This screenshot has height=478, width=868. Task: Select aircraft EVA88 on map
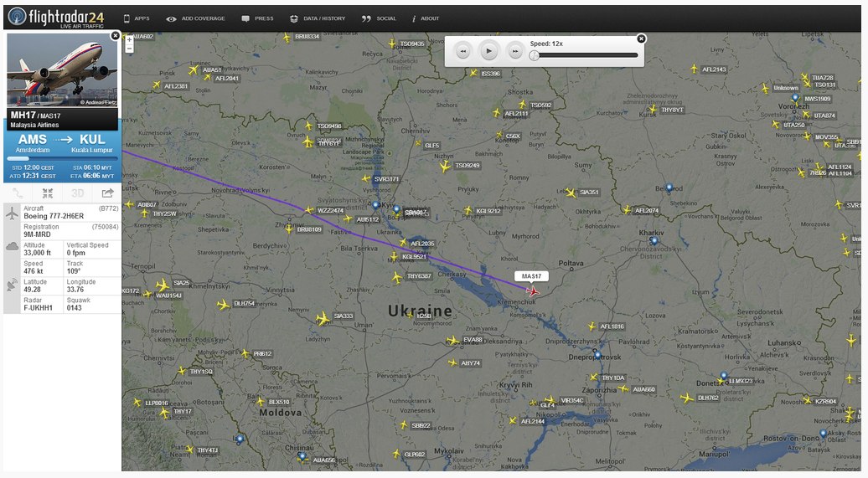coord(453,340)
